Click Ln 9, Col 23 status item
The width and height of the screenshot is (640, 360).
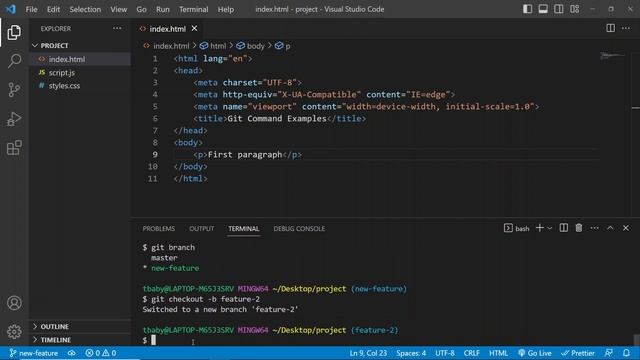[x=368, y=353]
